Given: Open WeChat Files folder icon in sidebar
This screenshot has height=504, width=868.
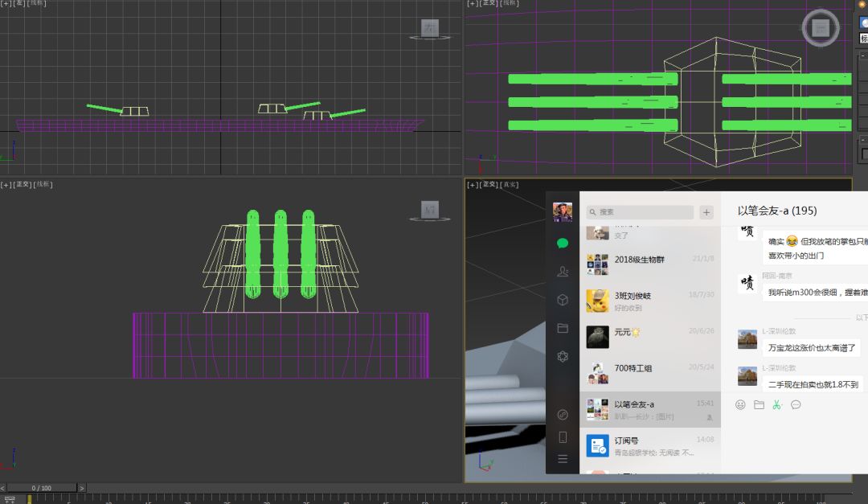Looking at the screenshot, I should (563, 328).
